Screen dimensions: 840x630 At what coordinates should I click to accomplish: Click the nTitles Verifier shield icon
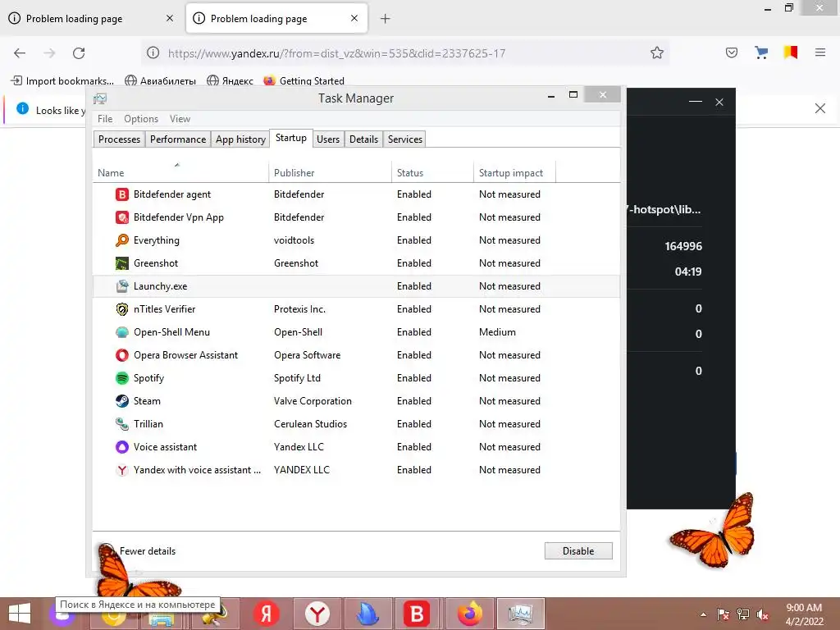click(122, 309)
